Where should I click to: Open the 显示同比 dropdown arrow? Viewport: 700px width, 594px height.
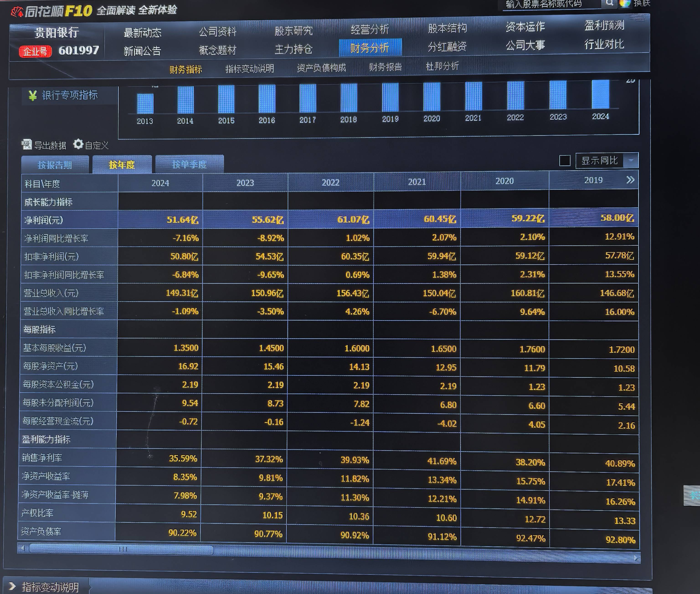(631, 160)
